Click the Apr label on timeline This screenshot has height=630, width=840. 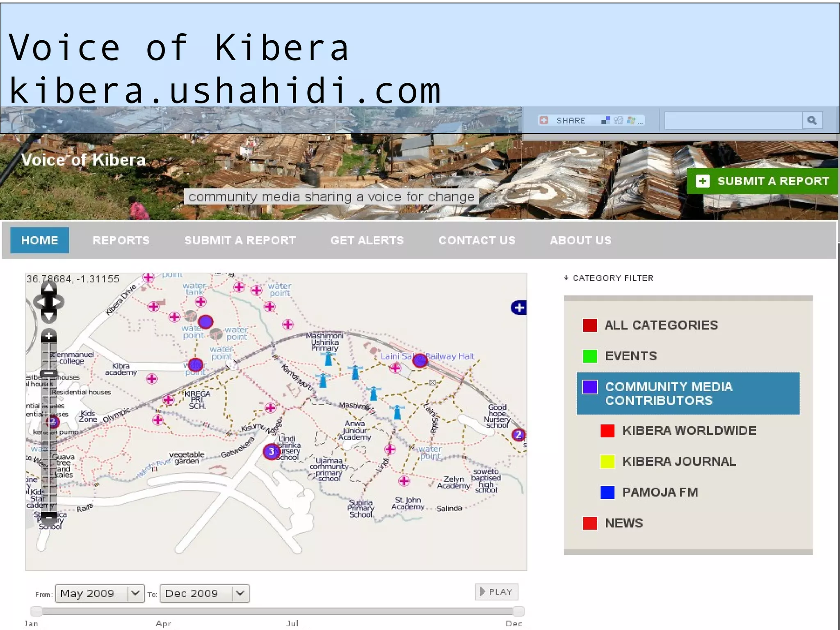163,624
